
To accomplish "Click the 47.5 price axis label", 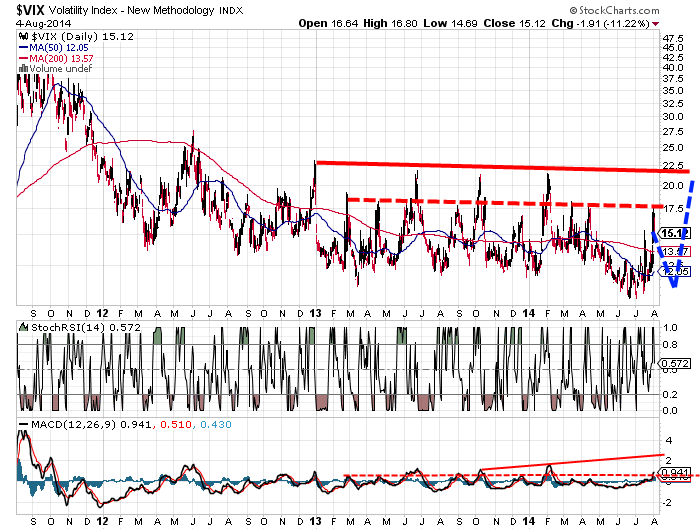I will tap(673, 38).
